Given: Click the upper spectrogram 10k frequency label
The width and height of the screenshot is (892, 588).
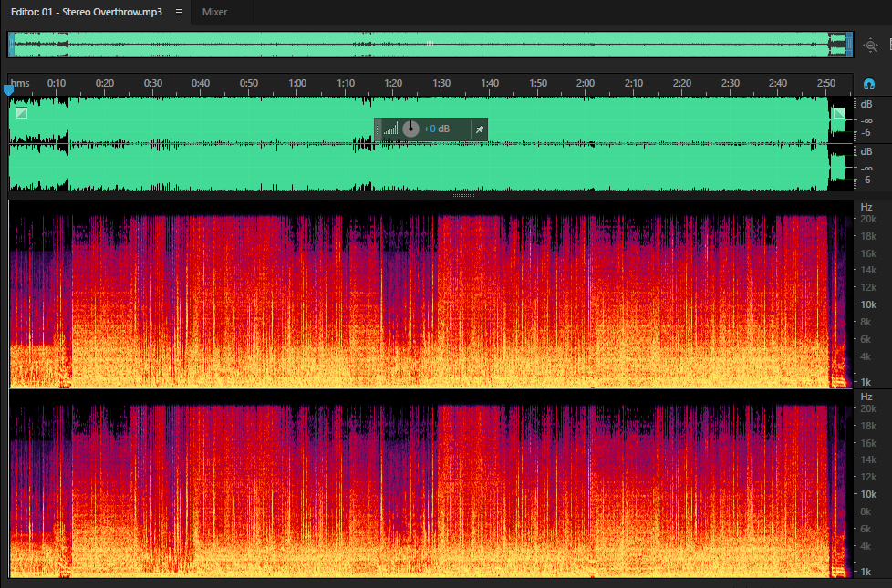Looking at the screenshot, I should point(868,304).
